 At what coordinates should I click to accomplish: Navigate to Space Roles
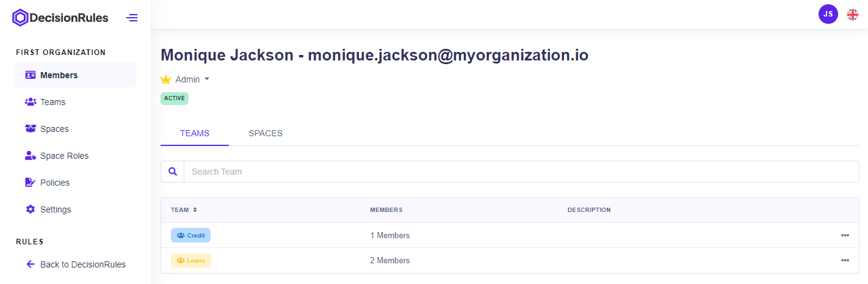tap(64, 156)
